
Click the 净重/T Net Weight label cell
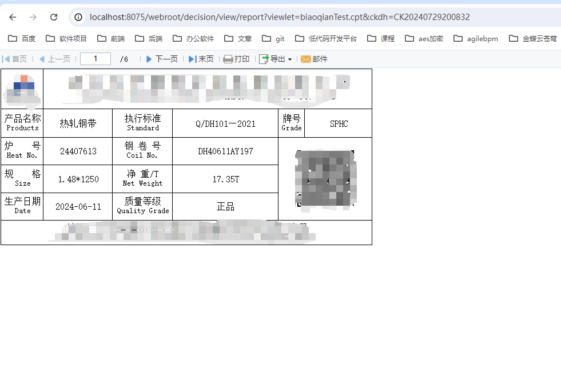pos(142,179)
